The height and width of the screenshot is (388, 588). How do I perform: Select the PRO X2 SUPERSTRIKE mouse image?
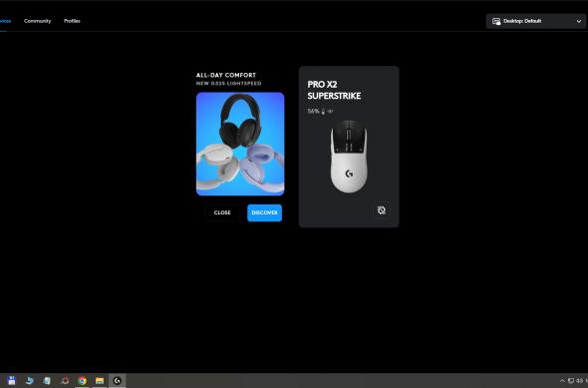[349, 157]
